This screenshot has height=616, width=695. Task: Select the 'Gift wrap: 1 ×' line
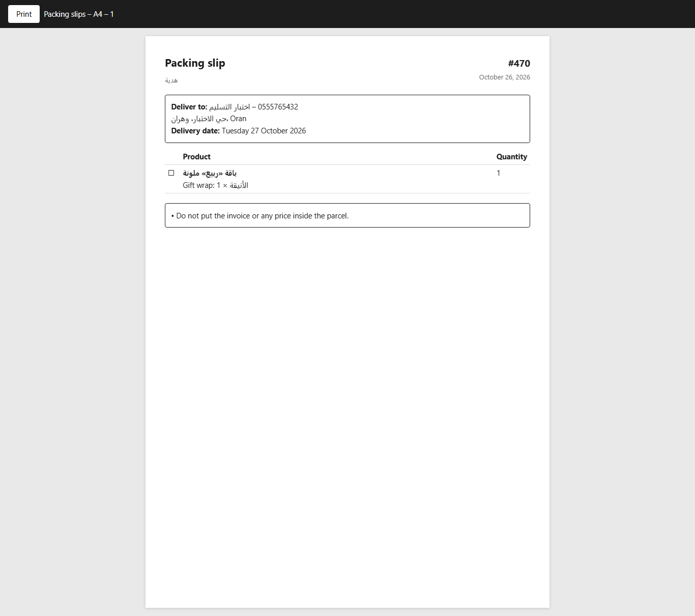click(x=216, y=185)
